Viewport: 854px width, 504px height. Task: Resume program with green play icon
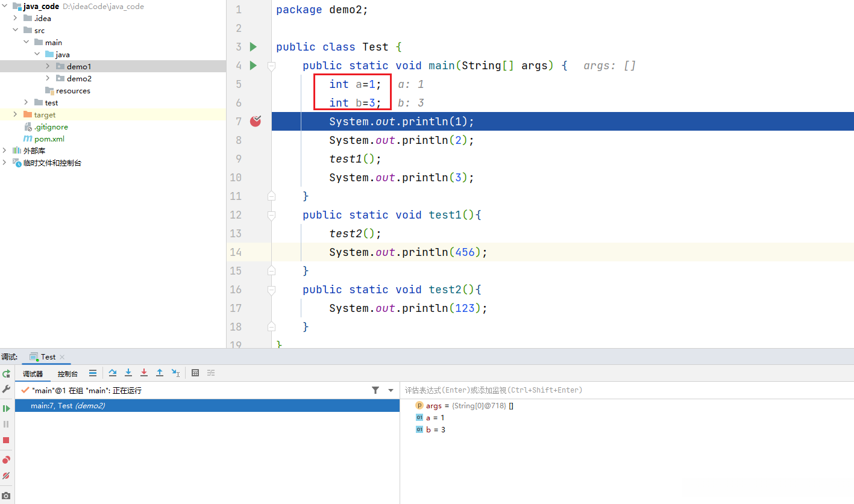click(x=6, y=408)
